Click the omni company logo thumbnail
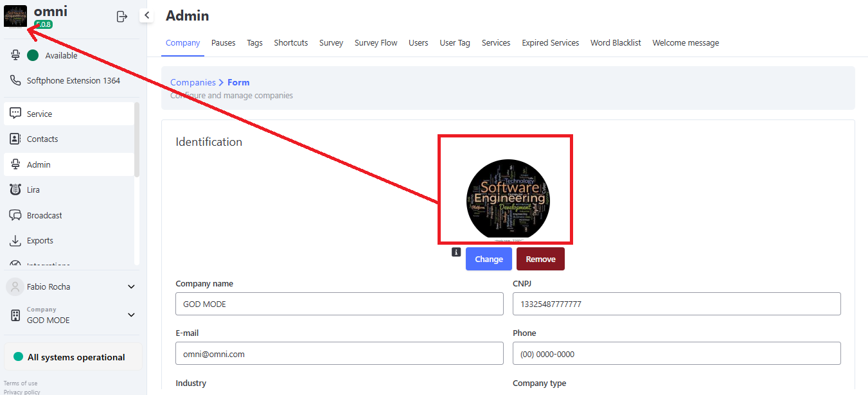This screenshot has width=868, height=395. 15,16
